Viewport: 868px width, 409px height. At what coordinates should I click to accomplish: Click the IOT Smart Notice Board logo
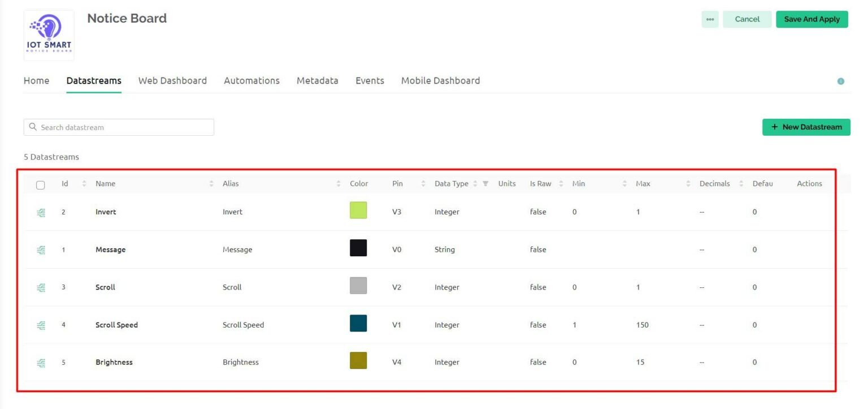(49, 35)
